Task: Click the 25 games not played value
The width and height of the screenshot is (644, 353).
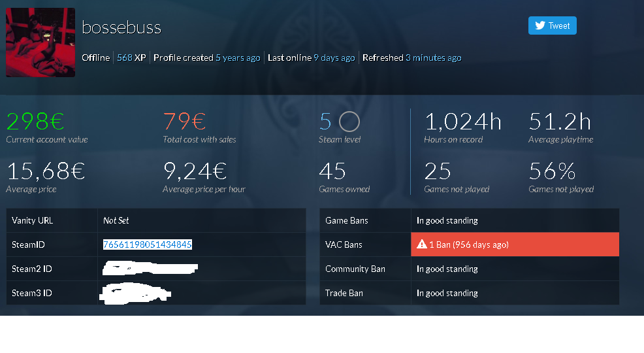Action: [438, 171]
